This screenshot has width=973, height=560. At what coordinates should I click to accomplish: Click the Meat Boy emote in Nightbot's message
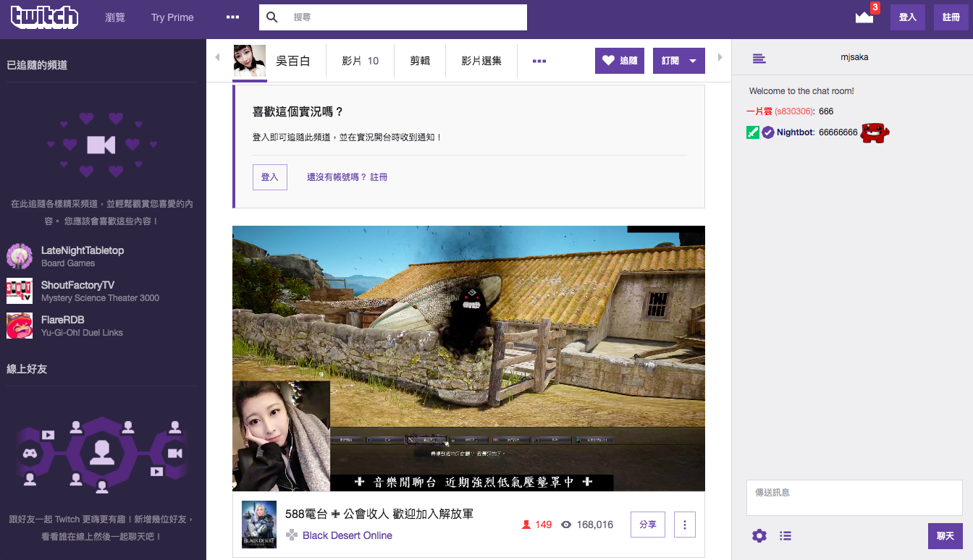tap(874, 132)
